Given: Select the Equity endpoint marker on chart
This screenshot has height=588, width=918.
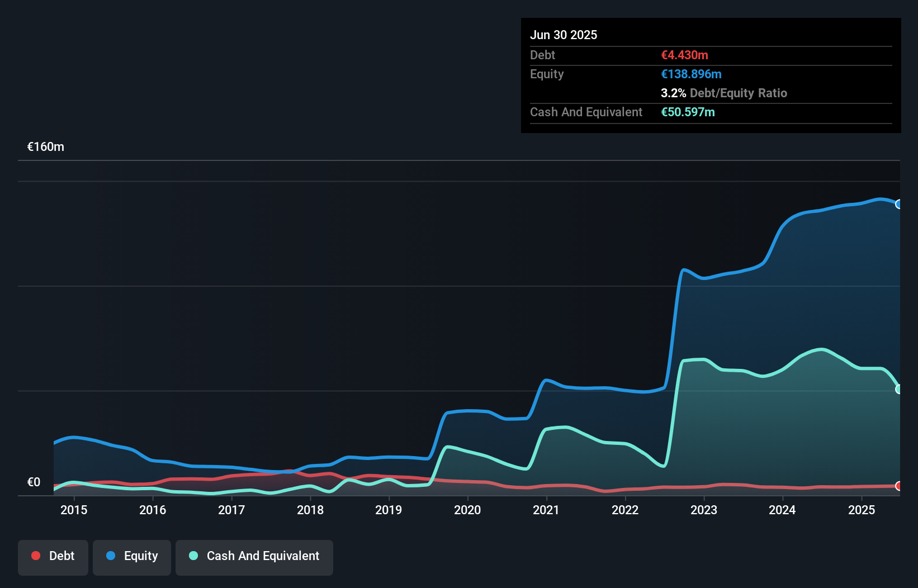Looking at the screenshot, I should click(x=898, y=204).
